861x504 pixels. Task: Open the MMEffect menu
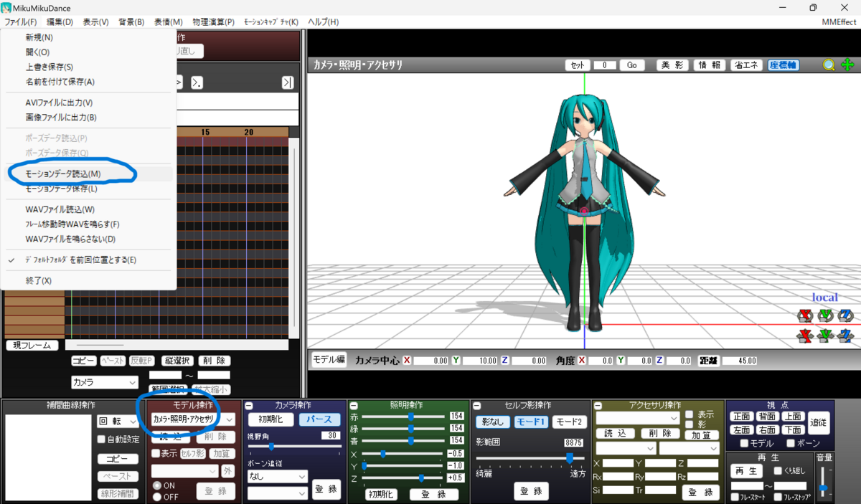[x=839, y=22]
